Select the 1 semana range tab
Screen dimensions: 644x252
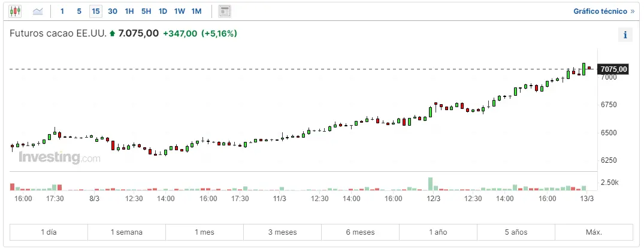[x=126, y=232]
